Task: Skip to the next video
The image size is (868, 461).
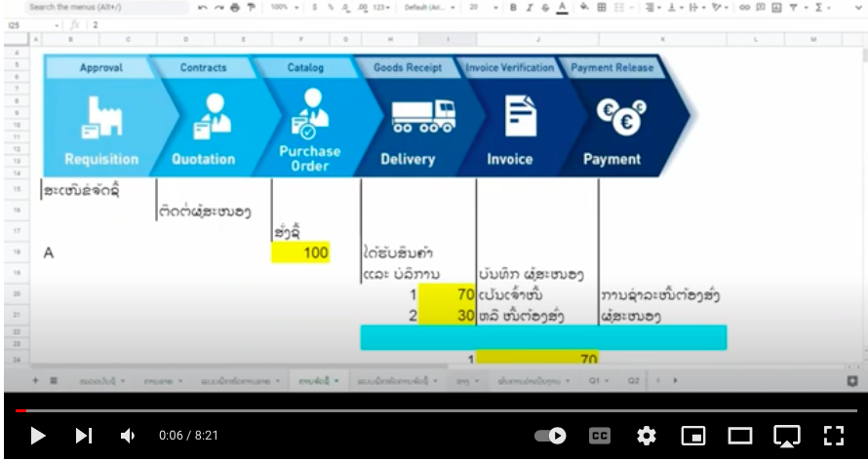Action: click(84, 436)
